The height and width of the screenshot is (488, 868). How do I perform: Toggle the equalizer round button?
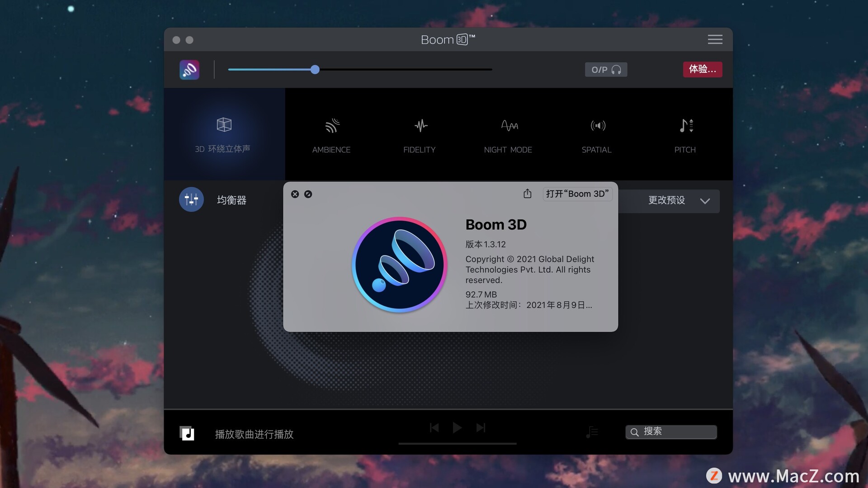pyautogui.click(x=191, y=199)
